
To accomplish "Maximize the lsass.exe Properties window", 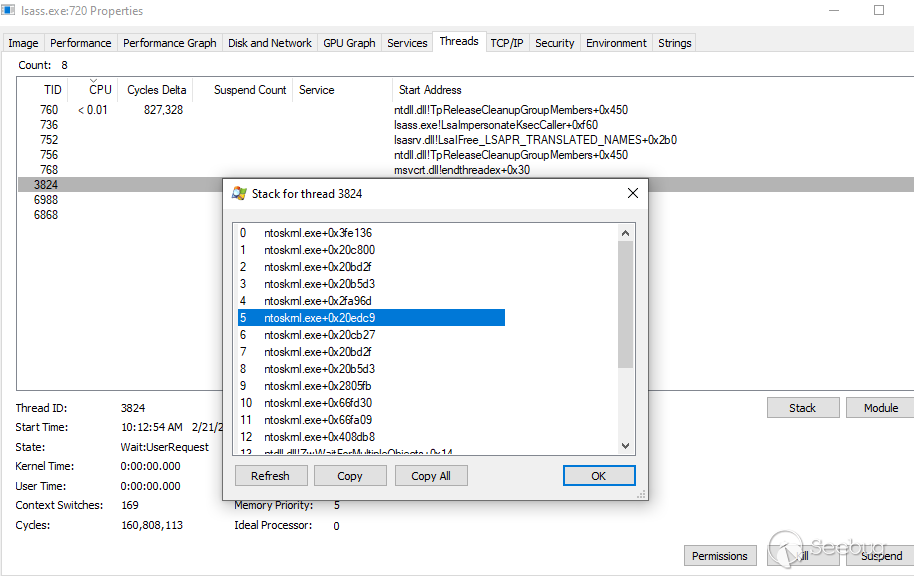I will tap(879, 11).
